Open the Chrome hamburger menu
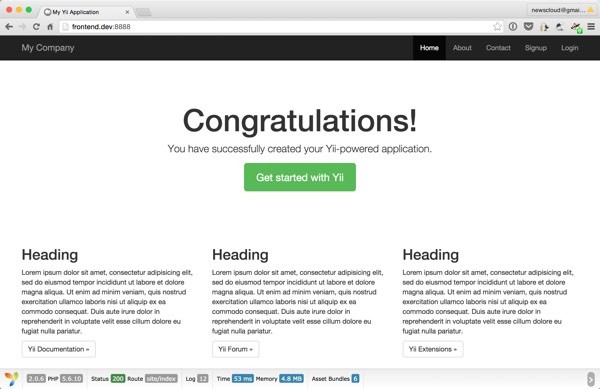Image resolution: width=600 pixels, height=389 pixels. click(591, 26)
